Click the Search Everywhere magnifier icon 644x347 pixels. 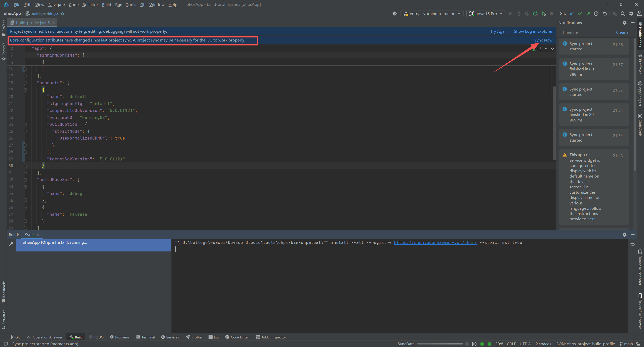point(623,14)
